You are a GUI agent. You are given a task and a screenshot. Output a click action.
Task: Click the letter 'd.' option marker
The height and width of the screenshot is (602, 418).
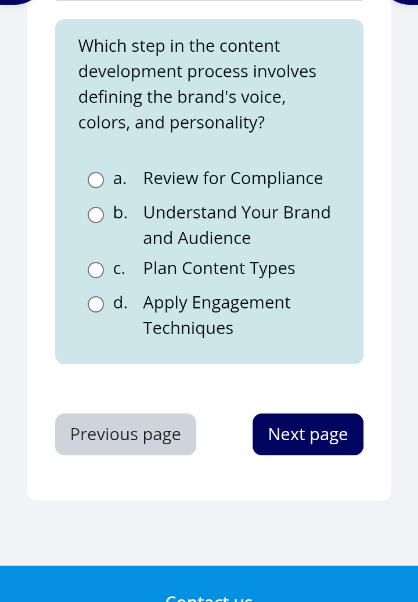tap(120, 303)
